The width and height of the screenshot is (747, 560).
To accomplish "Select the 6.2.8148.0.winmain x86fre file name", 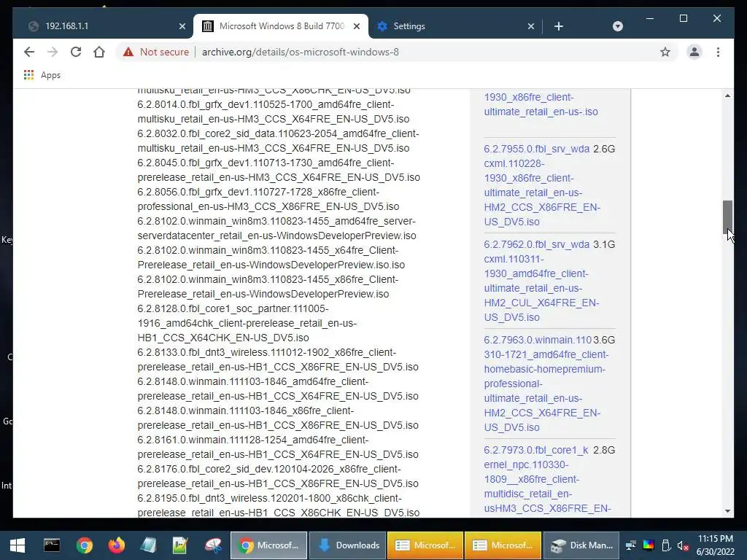I will 278,418.
